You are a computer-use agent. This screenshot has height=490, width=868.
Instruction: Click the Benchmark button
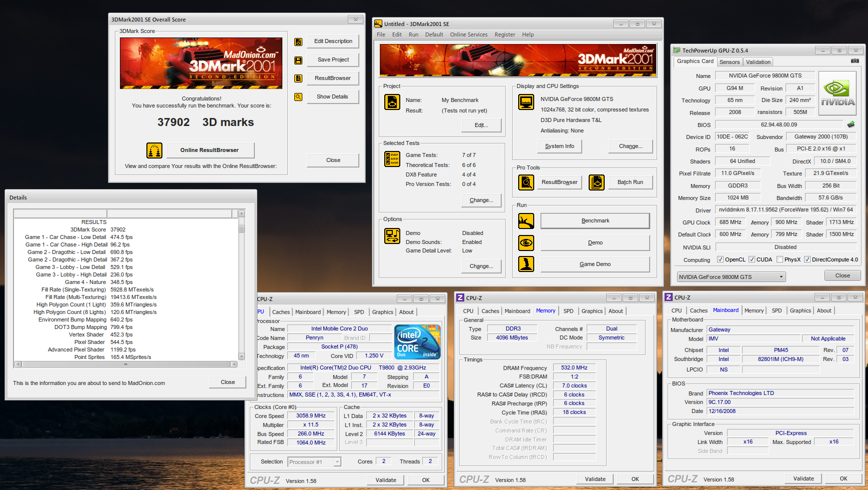point(595,221)
